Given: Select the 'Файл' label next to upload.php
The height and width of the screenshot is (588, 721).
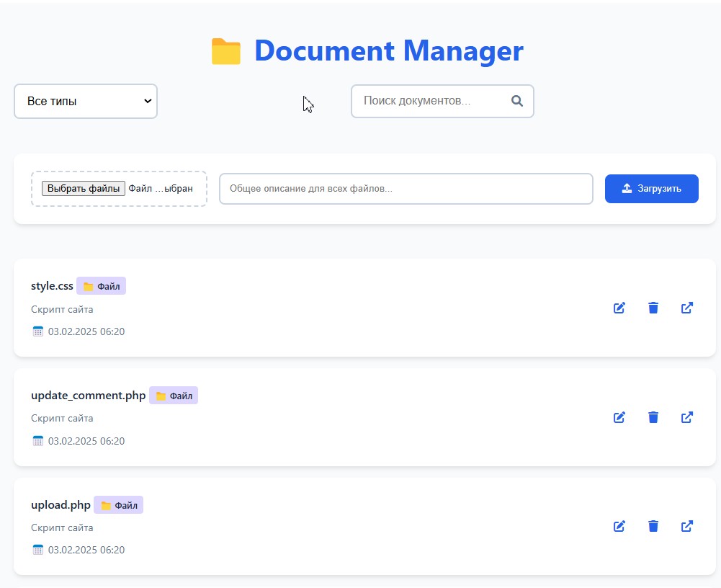Looking at the screenshot, I should click(x=119, y=505).
